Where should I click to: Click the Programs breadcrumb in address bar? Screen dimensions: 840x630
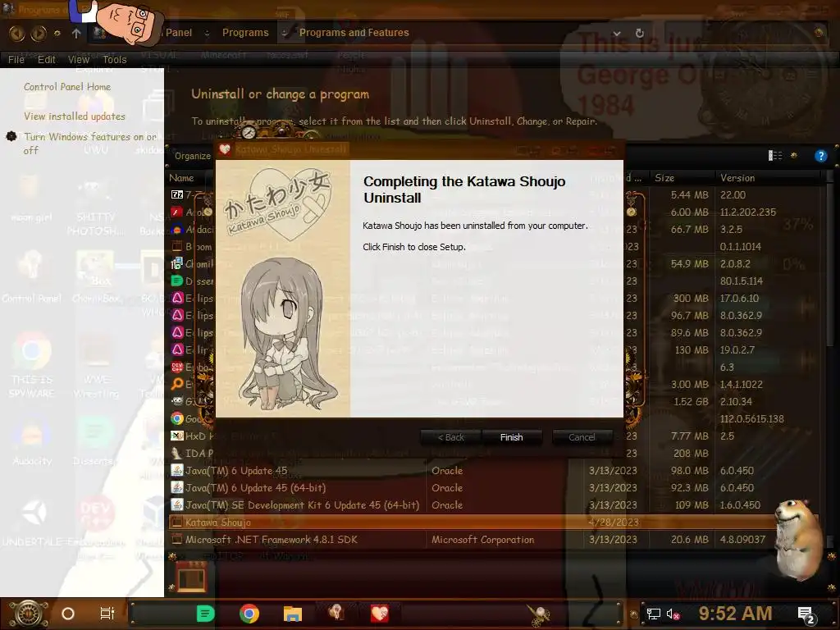point(245,33)
